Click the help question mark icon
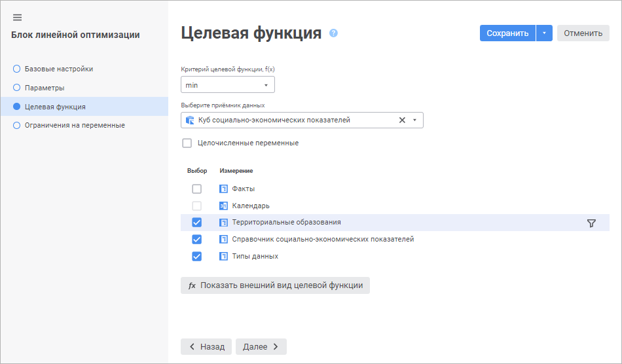Viewport: 622px width, 364px height. [x=333, y=33]
